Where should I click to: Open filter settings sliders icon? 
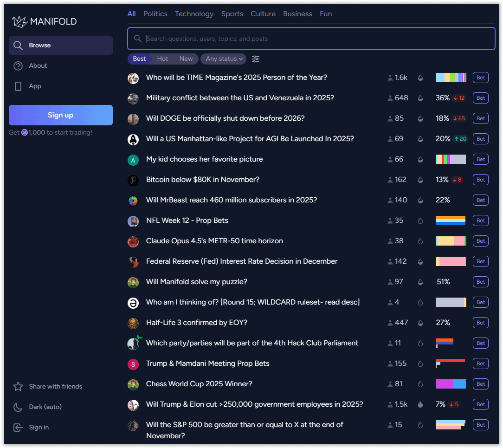click(256, 59)
